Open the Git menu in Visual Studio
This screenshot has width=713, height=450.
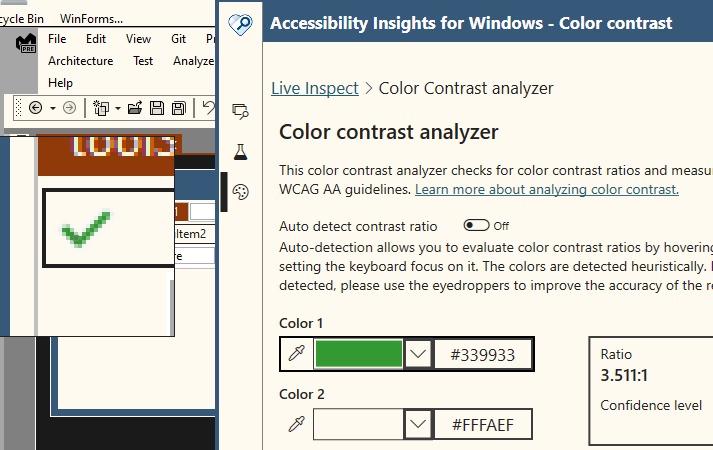[178, 39]
